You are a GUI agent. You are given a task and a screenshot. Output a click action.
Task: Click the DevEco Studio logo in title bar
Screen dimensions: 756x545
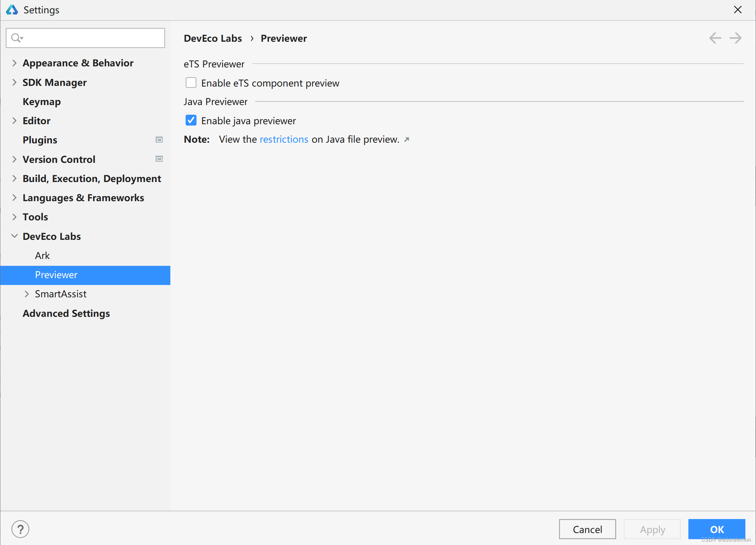coord(12,10)
